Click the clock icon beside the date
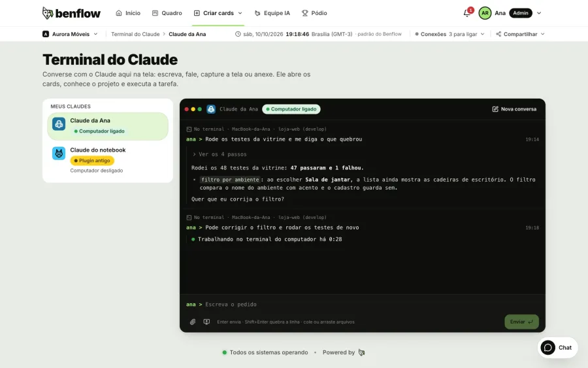The image size is (588, 368). 238,34
